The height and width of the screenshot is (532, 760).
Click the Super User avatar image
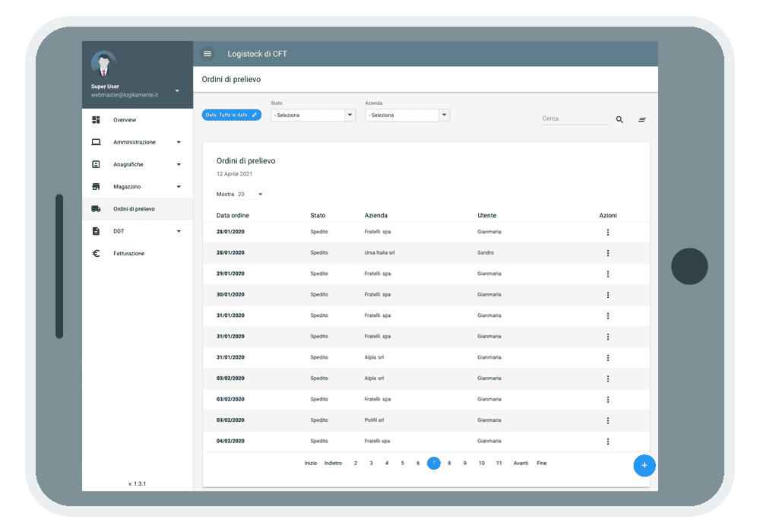click(x=103, y=64)
